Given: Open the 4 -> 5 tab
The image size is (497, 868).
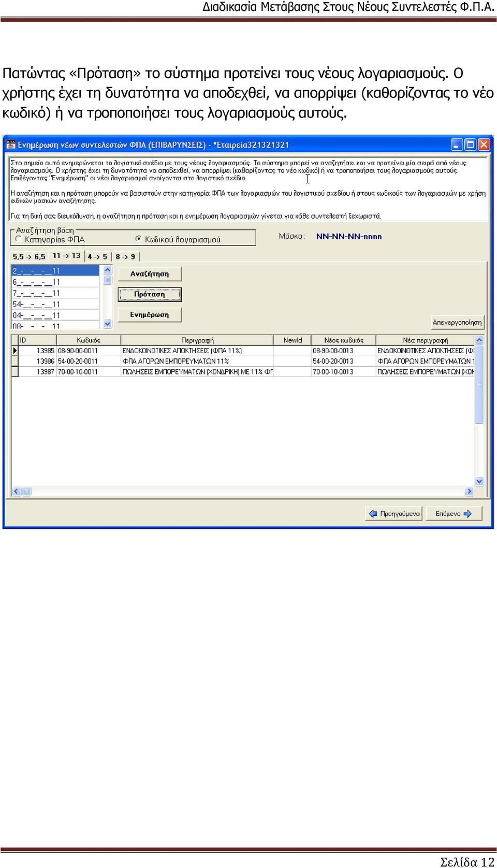Looking at the screenshot, I should tap(97, 257).
